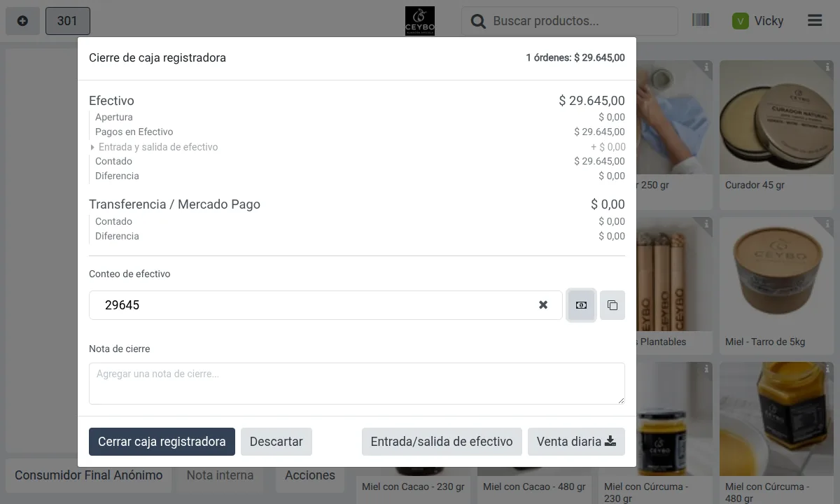This screenshot has width=840, height=504.
Task: Clear the cash count with the X icon
Action: (x=543, y=305)
